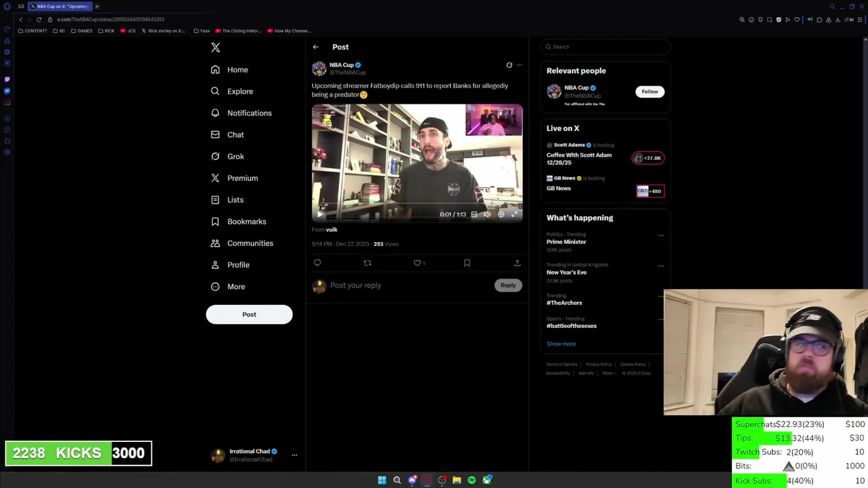Go back using the Post back arrow

315,47
